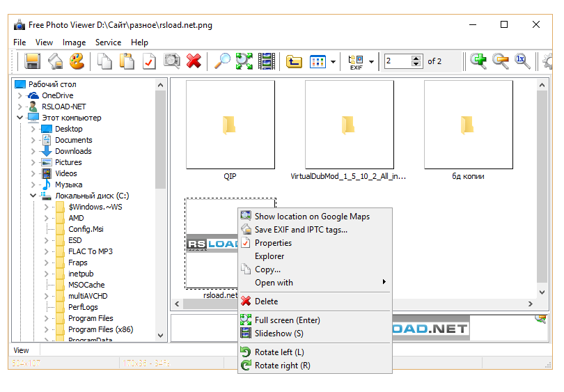Click the folder tree scrollbar down arrow
Screen dimensions: 564x392
click(160, 336)
